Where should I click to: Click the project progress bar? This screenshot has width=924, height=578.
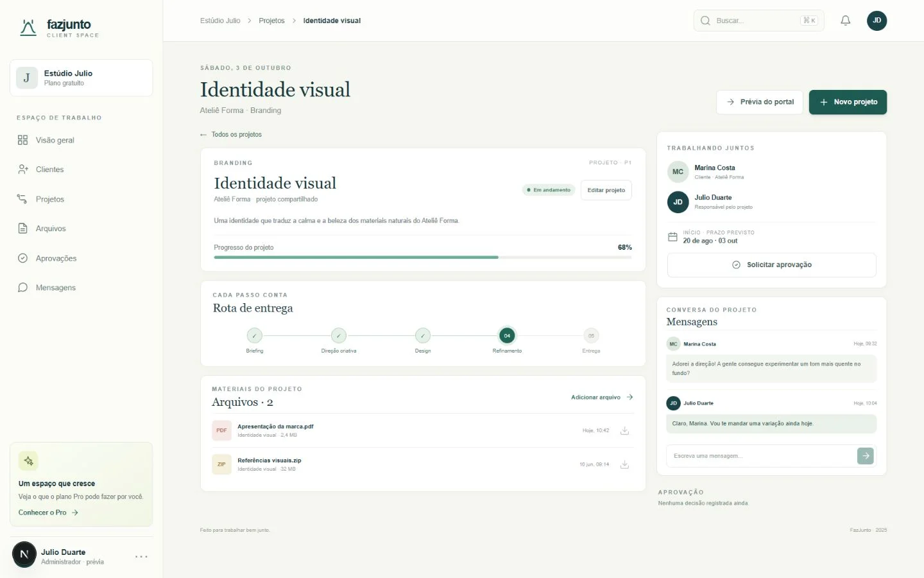click(423, 257)
